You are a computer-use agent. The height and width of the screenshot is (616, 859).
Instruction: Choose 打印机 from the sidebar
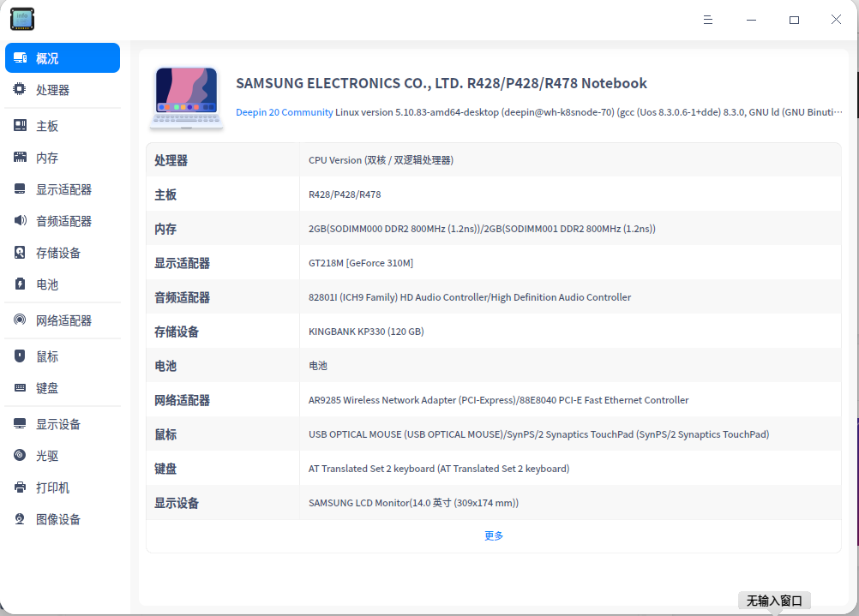tap(63, 487)
